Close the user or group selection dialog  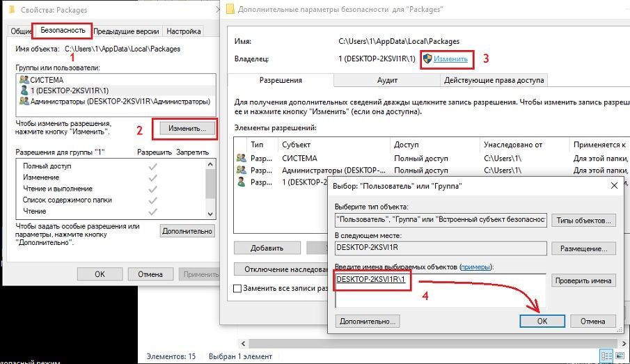pyautogui.click(x=613, y=186)
